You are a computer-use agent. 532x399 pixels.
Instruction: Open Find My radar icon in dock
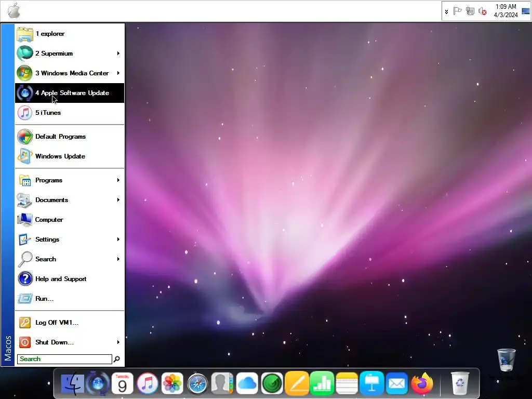(x=272, y=383)
